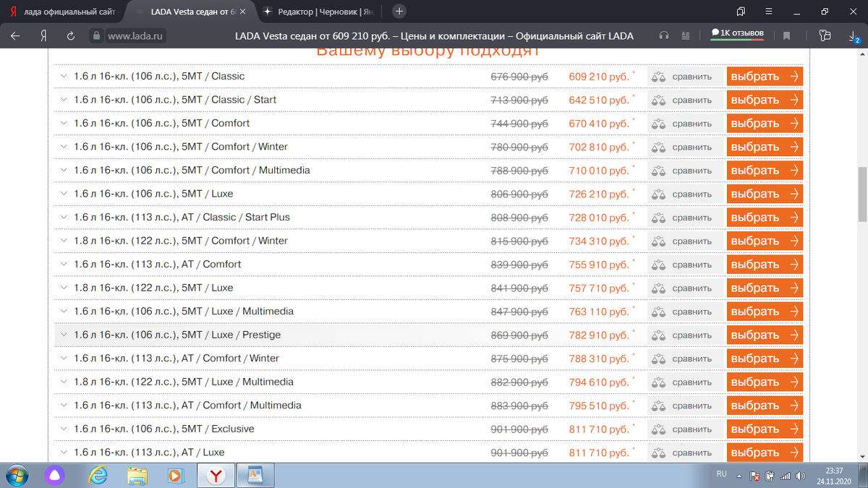Click 'сравнить' for 782 910 руб. row
This screenshot has height=488, width=868.
click(x=692, y=335)
